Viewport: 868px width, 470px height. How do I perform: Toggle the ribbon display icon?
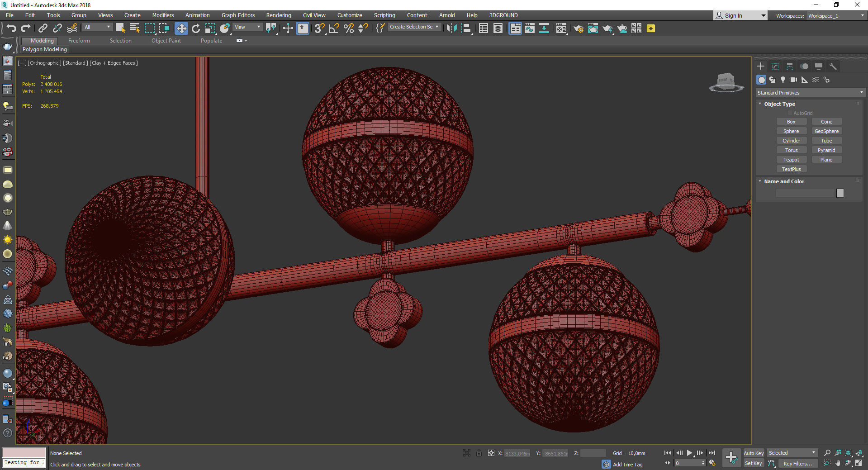coord(515,28)
